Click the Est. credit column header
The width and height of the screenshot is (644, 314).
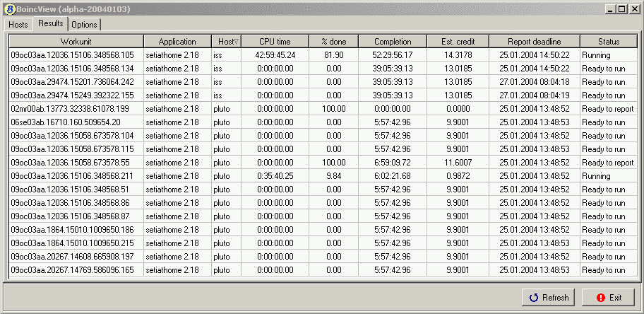(458, 42)
